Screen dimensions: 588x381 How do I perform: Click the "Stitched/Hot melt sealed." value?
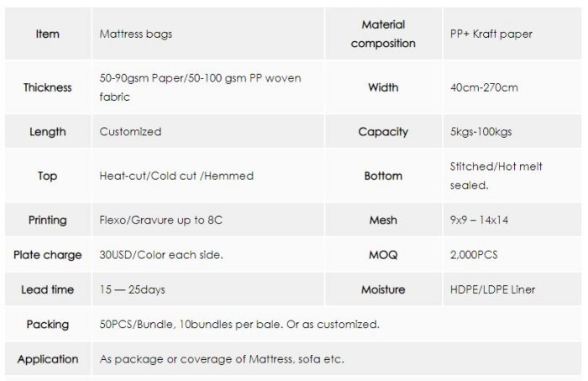pyautogui.click(x=496, y=176)
